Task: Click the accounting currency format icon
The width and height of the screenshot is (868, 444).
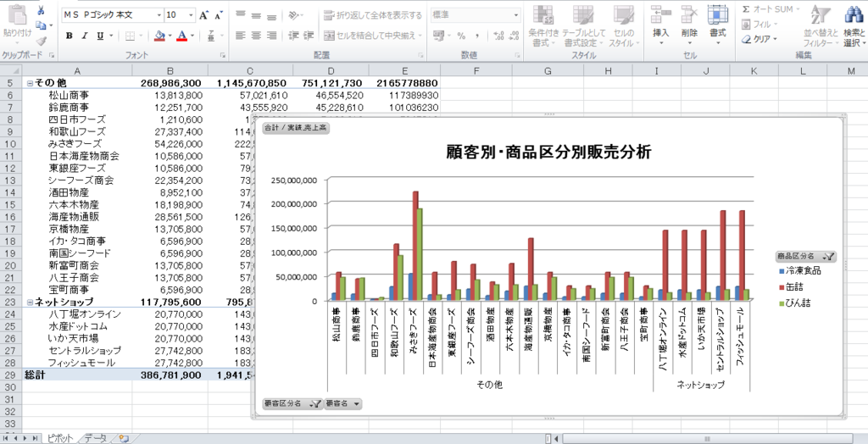Action: pos(438,36)
